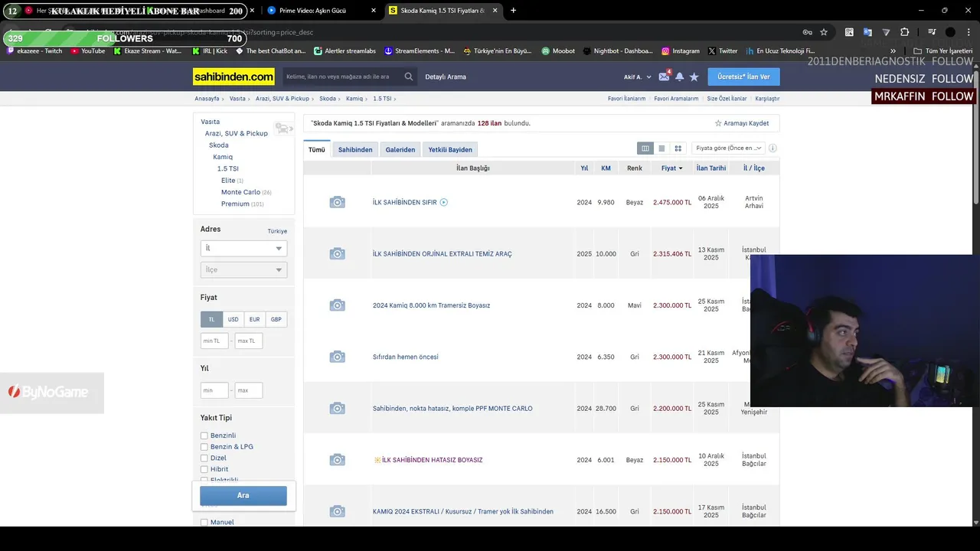
Task: Click the vehicle category icon in sidebar
Action: click(x=283, y=128)
